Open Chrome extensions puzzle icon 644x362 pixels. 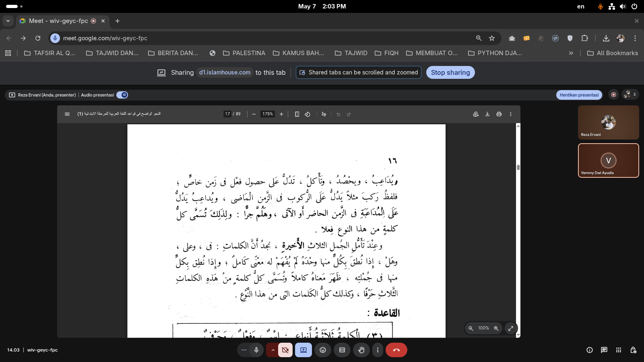tap(584, 38)
